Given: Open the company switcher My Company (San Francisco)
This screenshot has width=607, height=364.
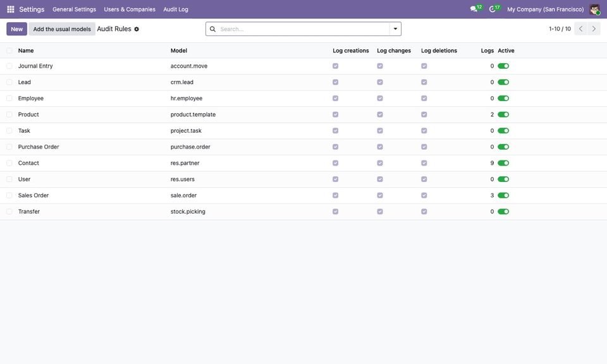Looking at the screenshot, I should click(546, 9).
